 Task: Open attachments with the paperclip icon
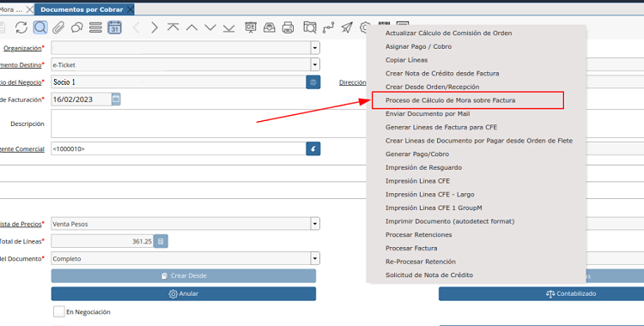tap(58, 27)
